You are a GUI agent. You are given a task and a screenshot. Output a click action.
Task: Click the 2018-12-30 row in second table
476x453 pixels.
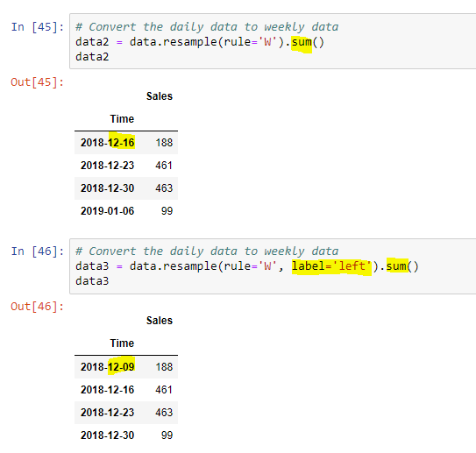pos(126,435)
